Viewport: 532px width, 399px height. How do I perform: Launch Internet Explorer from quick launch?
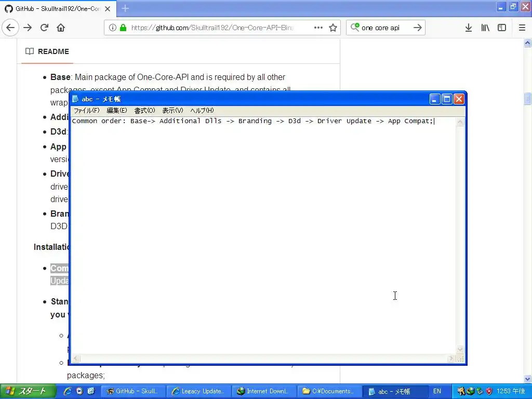tap(68, 391)
